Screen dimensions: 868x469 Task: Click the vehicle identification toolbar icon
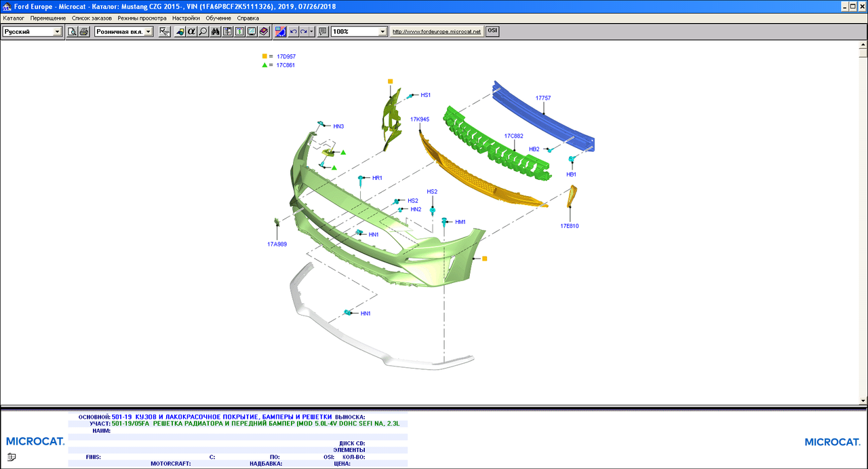180,31
